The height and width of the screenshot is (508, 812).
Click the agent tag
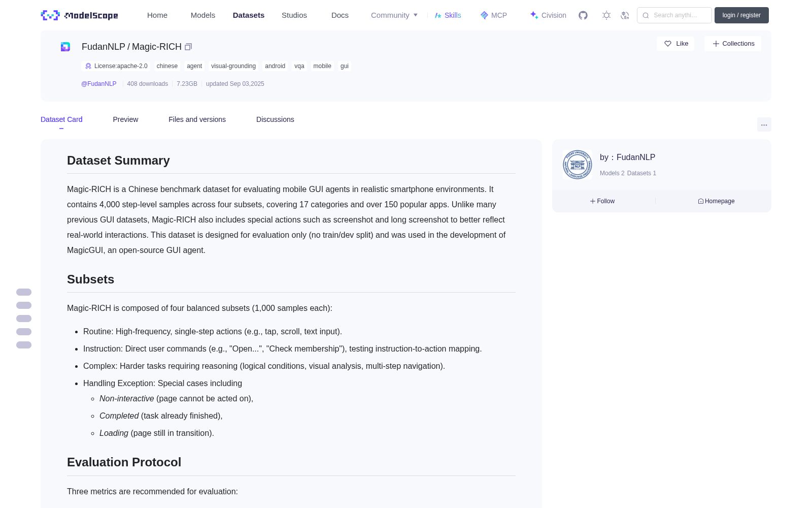[x=194, y=66]
